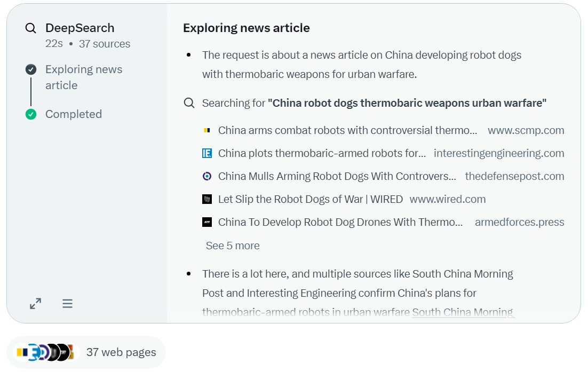Viewport: 588px width, 379px height.
Task: Click the WIRED favicon
Action: click(207, 199)
